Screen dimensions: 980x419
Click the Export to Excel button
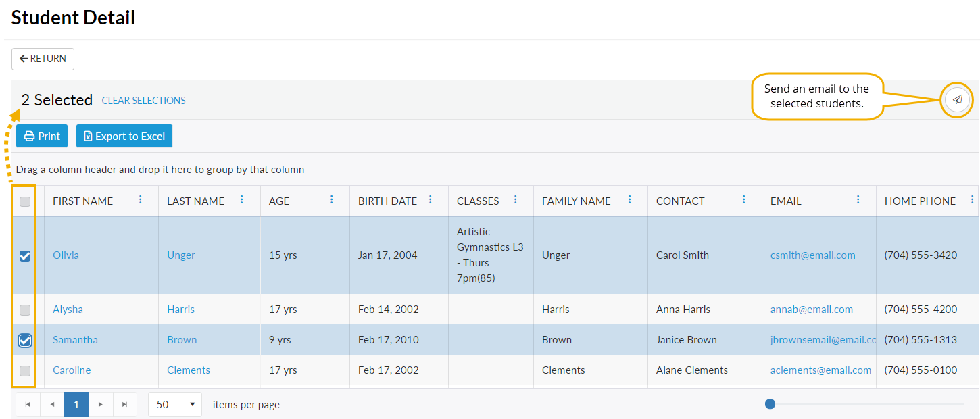point(124,136)
